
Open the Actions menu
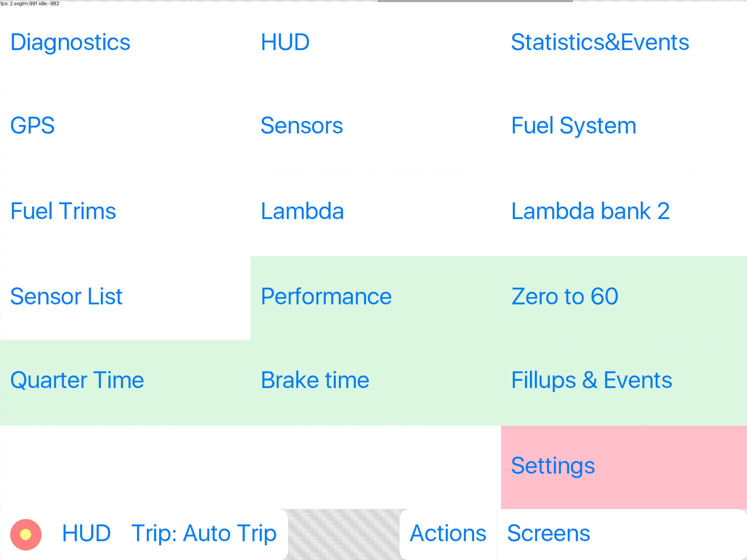pos(448,533)
